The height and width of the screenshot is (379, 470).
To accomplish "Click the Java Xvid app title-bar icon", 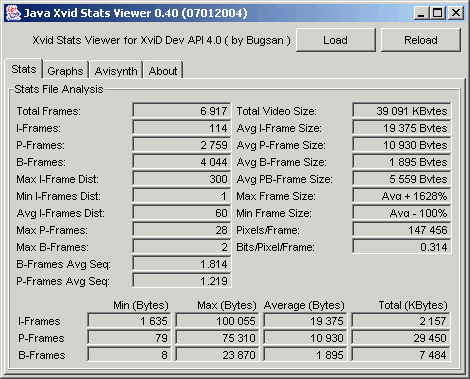I will 13,13.
